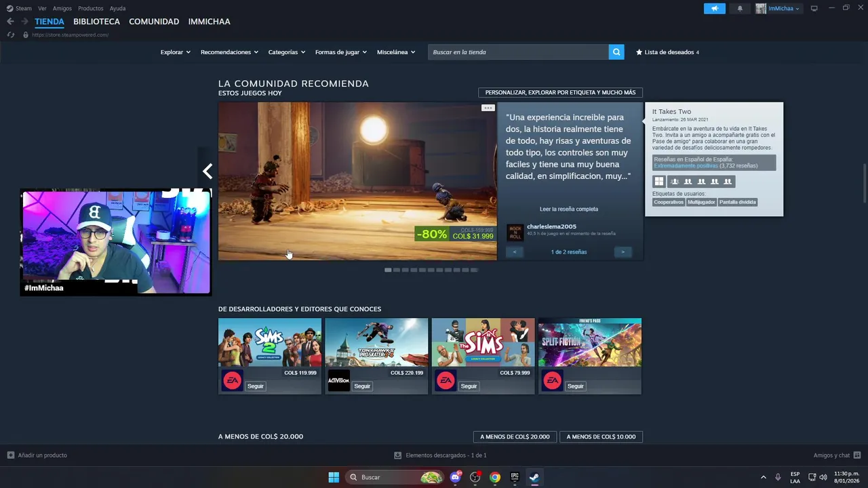The height and width of the screenshot is (488, 868).
Task: Click the EA logo under The Sims card
Action: [446, 382]
